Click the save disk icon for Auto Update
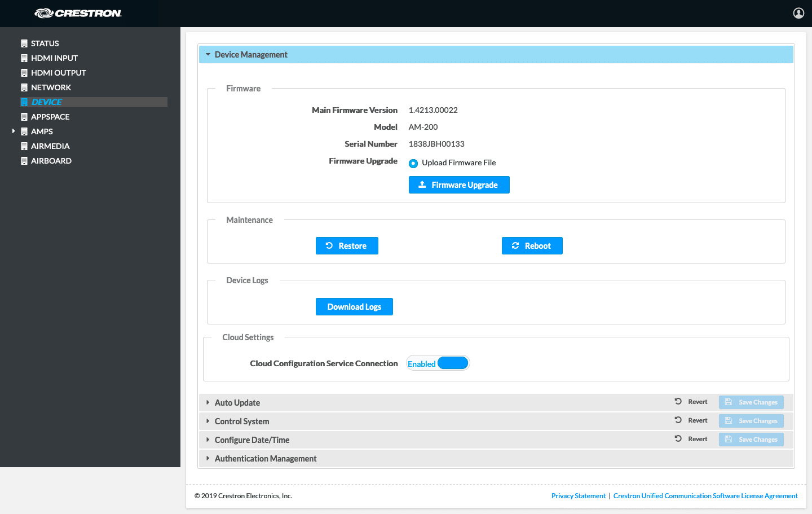 pyautogui.click(x=729, y=402)
